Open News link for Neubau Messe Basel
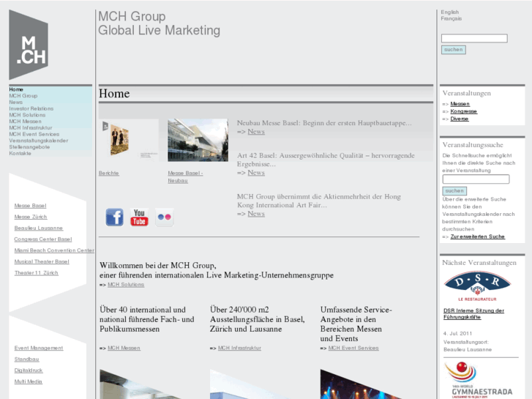 pyautogui.click(x=256, y=132)
